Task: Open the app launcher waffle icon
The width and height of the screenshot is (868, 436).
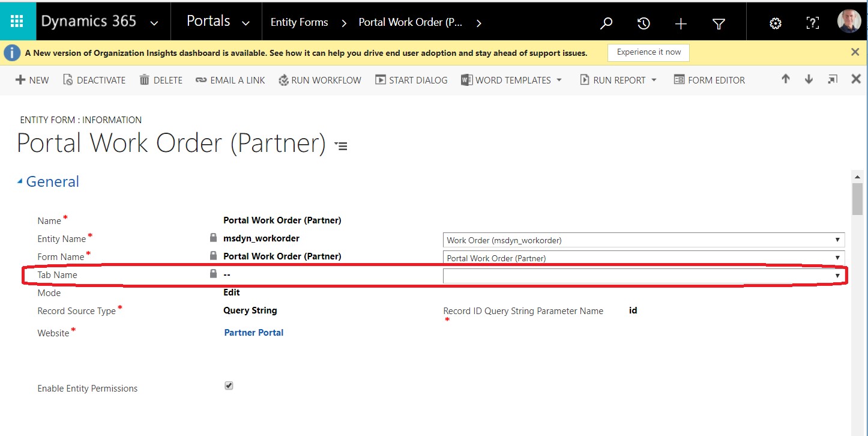Action: pyautogui.click(x=17, y=22)
